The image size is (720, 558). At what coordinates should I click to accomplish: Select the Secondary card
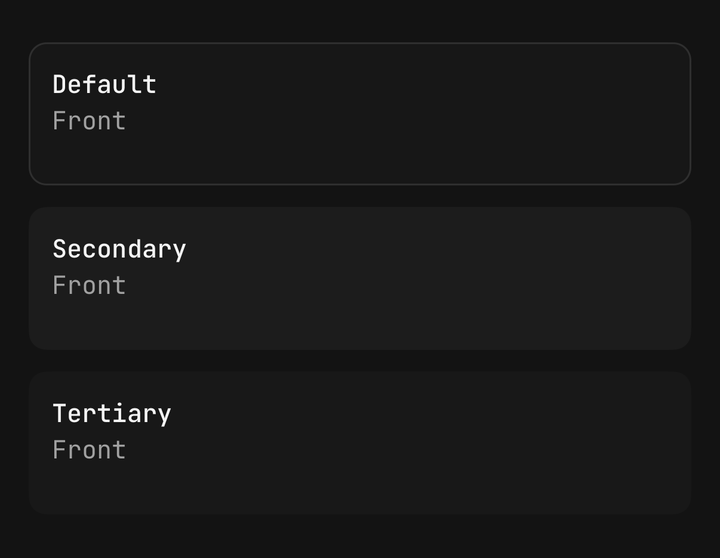[x=360, y=278]
